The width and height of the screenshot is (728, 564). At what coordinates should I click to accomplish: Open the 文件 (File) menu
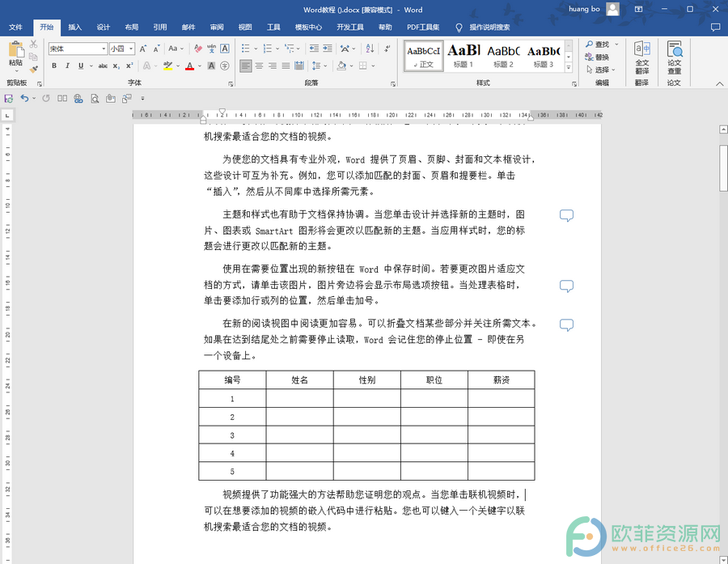point(16,27)
